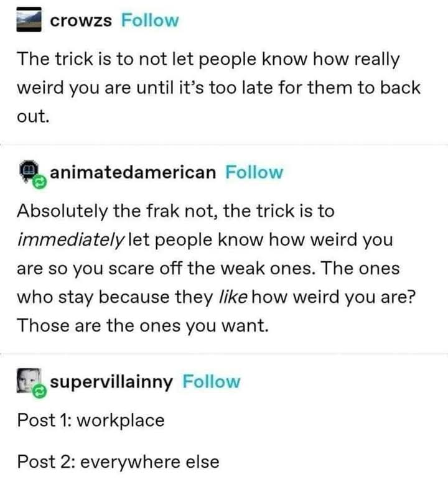Follow the animatedamerican blog
Viewport: 448px width, 482px height.
click(254, 172)
